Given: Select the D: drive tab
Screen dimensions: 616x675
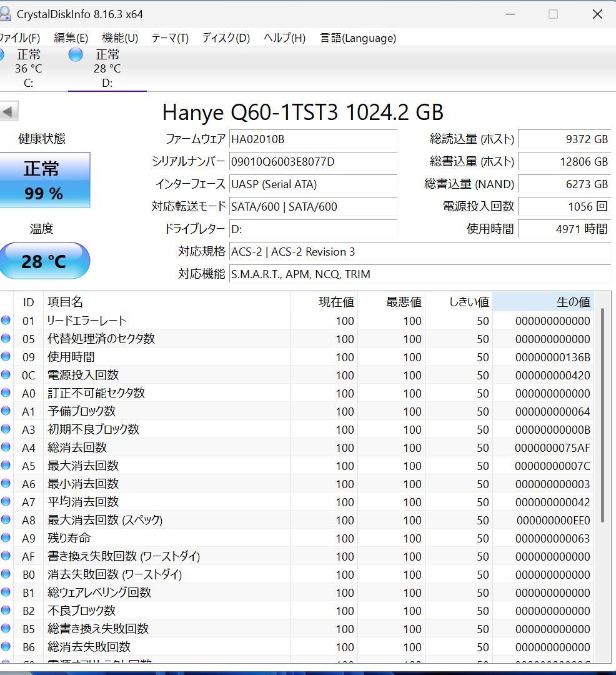Looking at the screenshot, I should pos(106,69).
